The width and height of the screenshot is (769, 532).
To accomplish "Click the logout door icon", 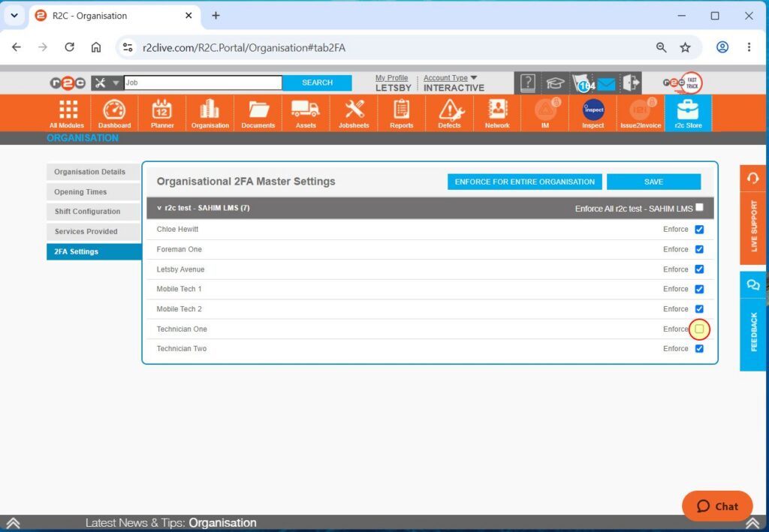I will point(631,83).
